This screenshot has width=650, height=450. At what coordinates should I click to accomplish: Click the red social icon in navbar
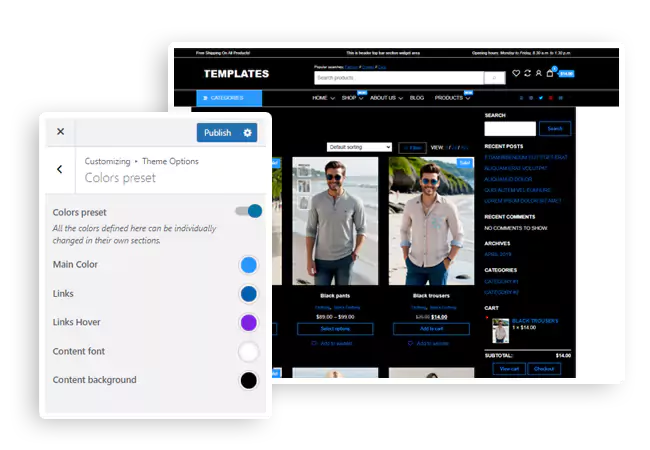pyautogui.click(x=551, y=98)
